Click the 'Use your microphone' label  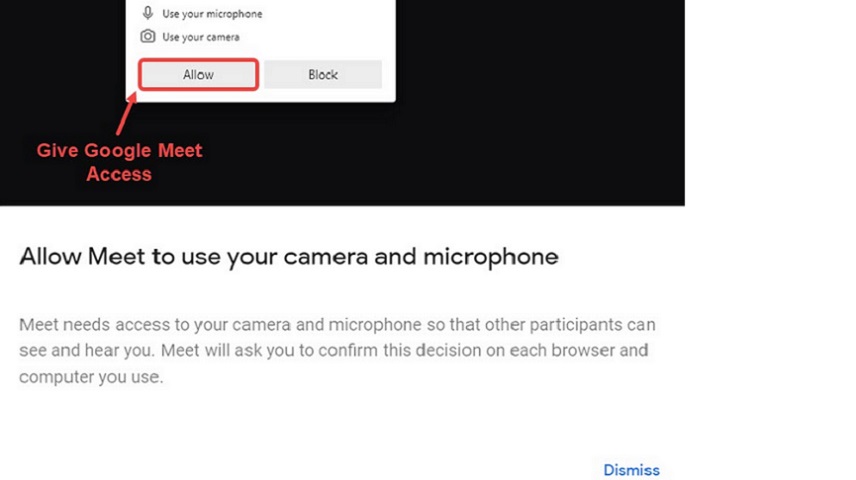(212, 14)
